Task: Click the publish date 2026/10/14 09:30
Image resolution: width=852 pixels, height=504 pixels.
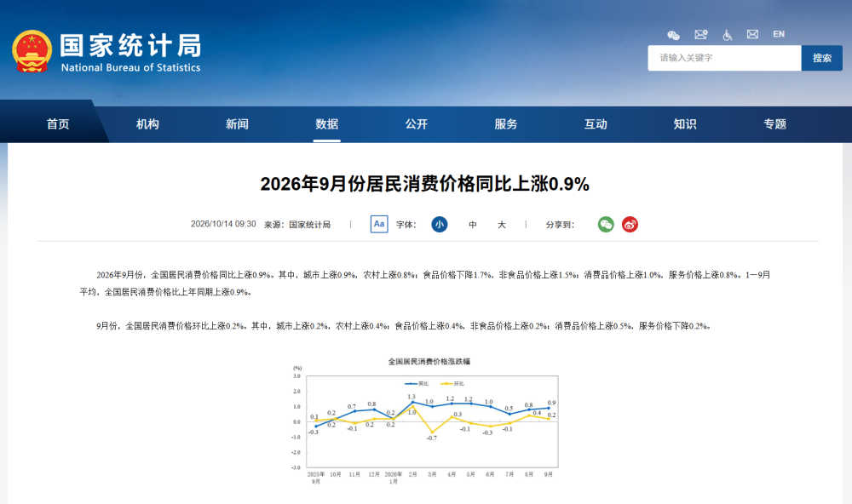Action: (223, 224)
